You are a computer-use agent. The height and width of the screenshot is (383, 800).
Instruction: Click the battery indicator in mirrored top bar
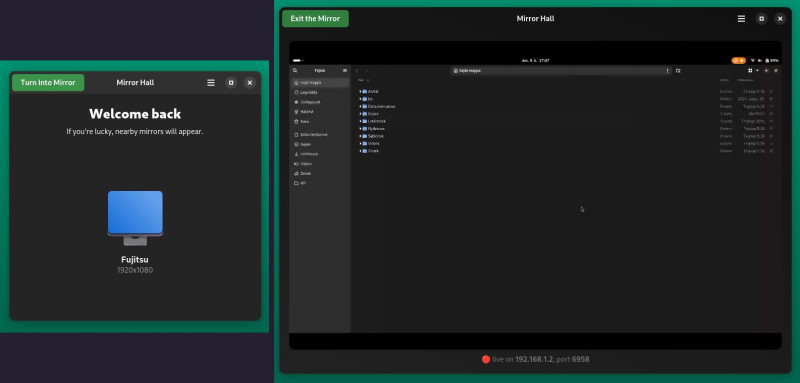771,60
